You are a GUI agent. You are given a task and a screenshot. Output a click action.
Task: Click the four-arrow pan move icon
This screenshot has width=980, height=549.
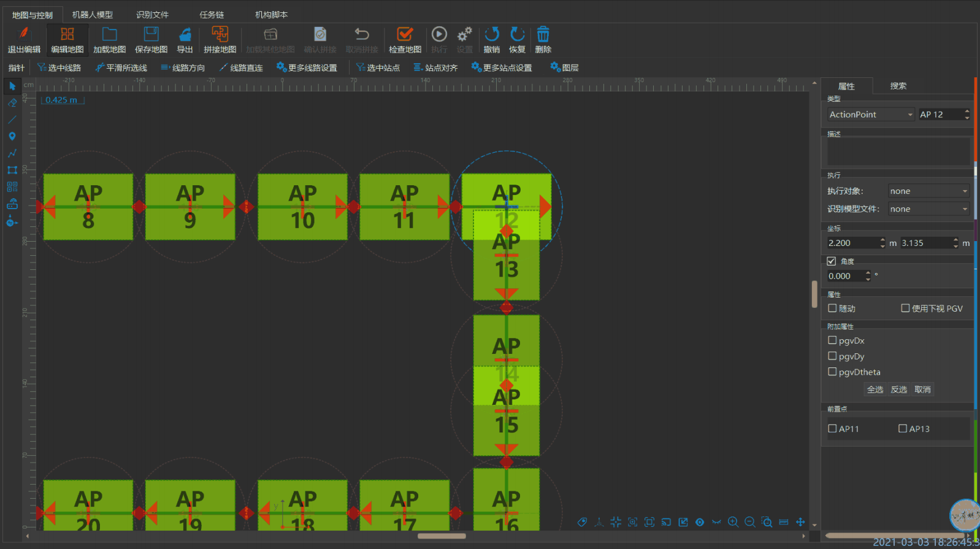pyautogui.click(x=800, y=522)
